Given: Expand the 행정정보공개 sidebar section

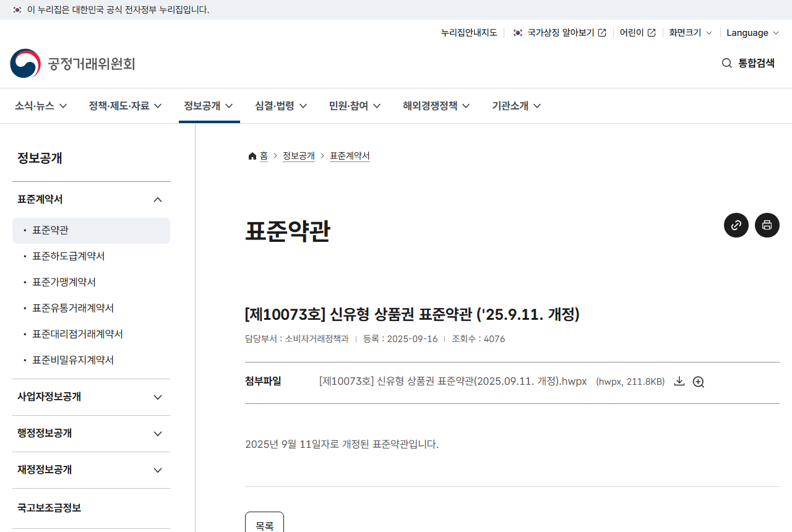Looking at the screenshot, I should [91, 434].
